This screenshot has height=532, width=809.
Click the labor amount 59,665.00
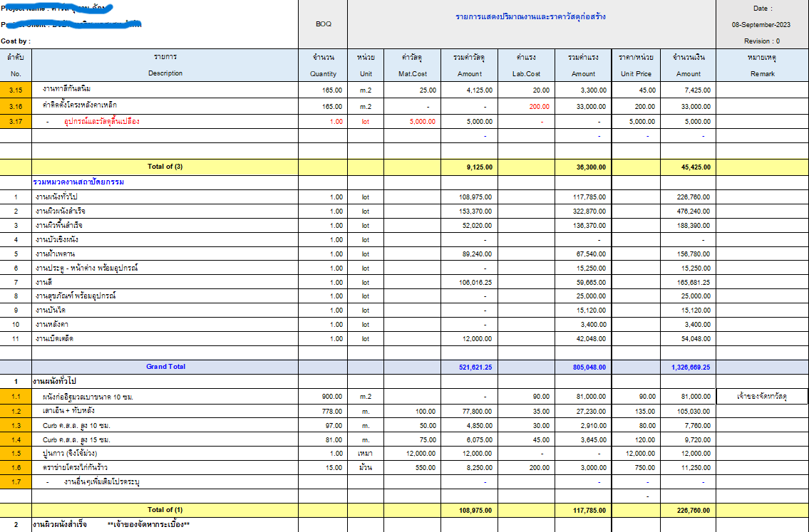[x=592, y=283]
